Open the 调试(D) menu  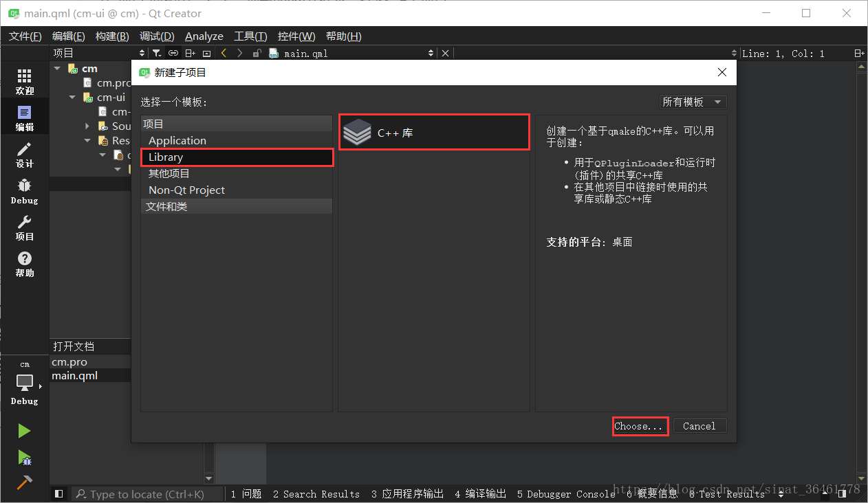(157, 36)
